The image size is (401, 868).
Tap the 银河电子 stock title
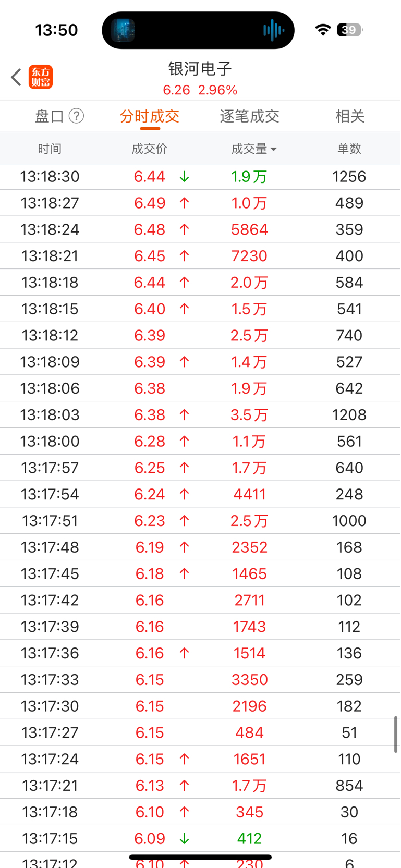(200, 68)
